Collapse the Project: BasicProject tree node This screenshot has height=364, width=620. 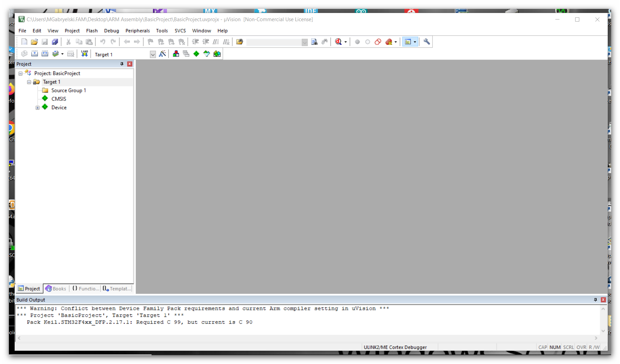tap(21, 73)
